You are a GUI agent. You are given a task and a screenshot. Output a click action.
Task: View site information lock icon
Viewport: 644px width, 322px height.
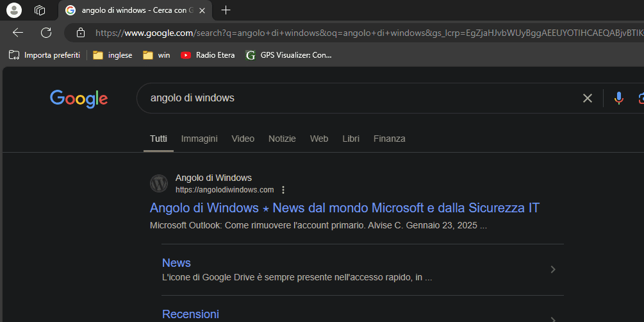click(81, 33)
